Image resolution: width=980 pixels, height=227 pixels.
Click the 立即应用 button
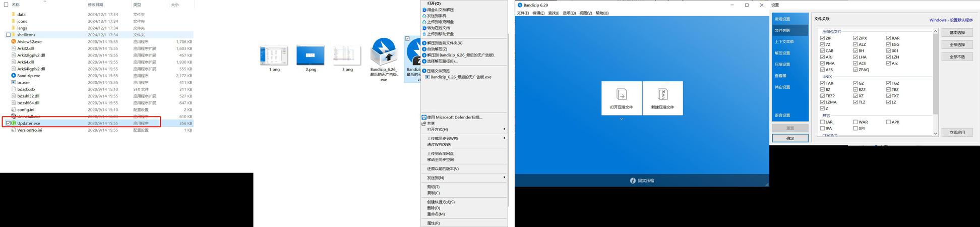pos(957,132)
